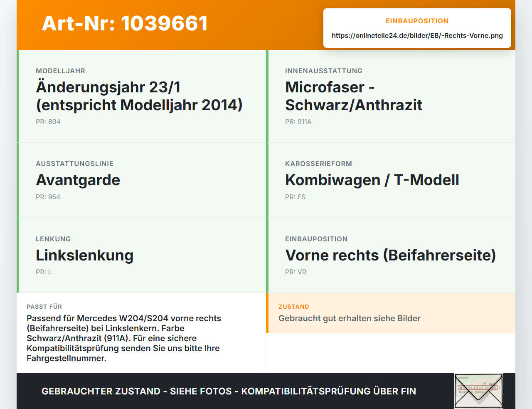532x409 pixels.
Task: Click the LENKUNG label
Action: (x=53, y=239)
